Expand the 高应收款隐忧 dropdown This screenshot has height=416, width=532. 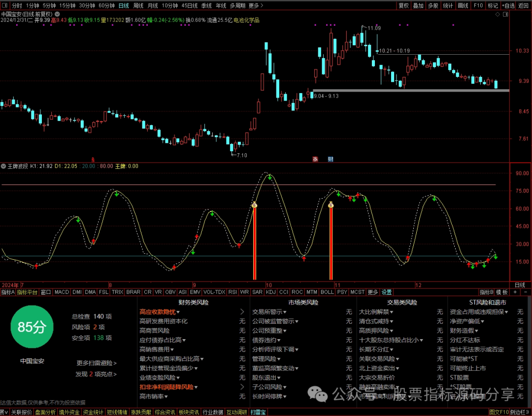coord(178,312)
